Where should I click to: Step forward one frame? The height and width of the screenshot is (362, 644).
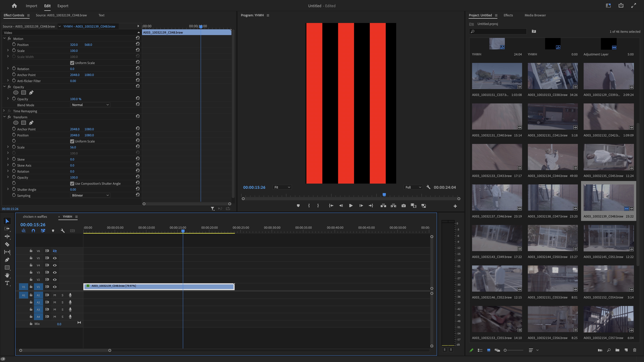tap(361, 206)
